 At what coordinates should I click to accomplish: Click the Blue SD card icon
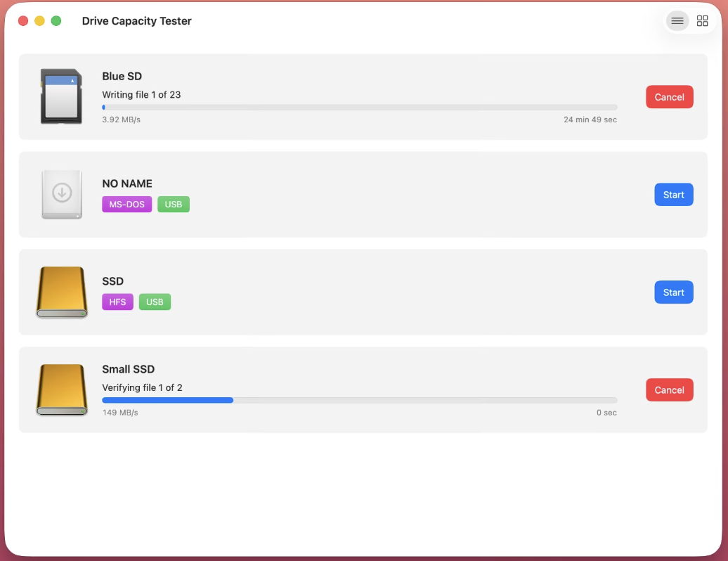pyautogui.click(x=61, y=96)
